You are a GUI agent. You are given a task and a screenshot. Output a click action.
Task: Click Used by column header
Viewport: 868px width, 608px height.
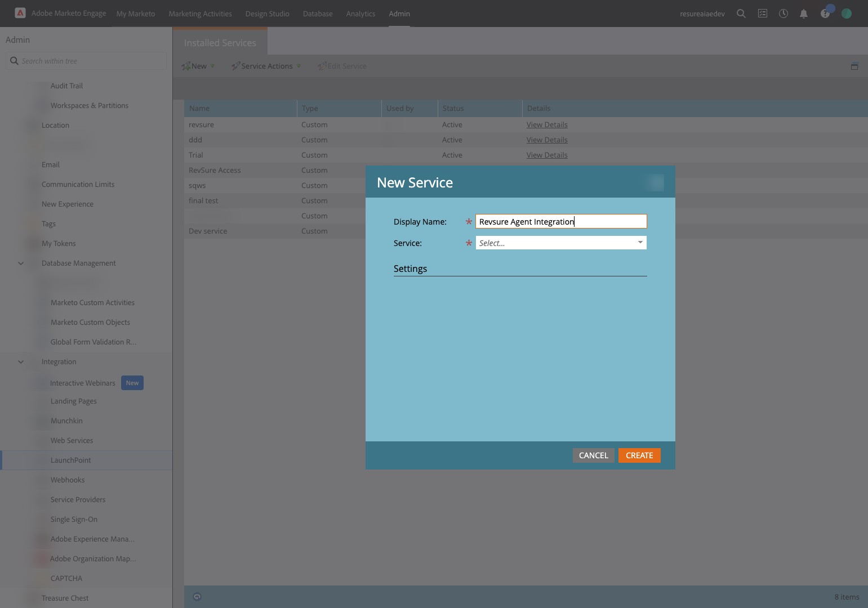coord(409,108)
